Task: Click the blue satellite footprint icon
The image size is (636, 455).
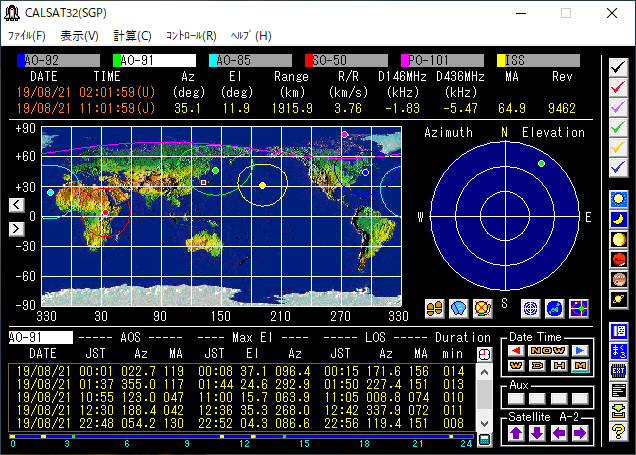Action: pos(459,309)
